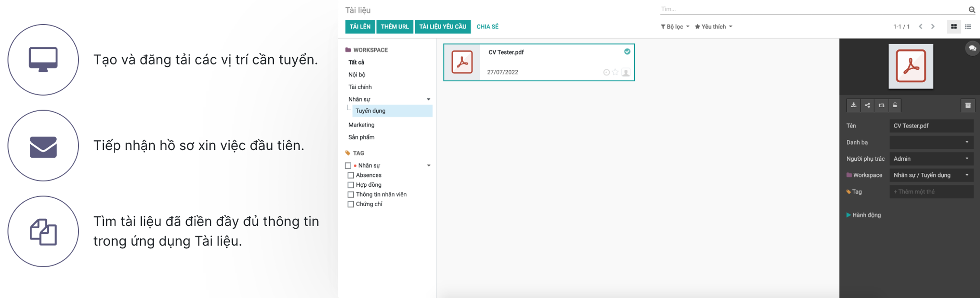
Task: Enable the Hợp đồng tag filter
Action: tap(351, 185)
